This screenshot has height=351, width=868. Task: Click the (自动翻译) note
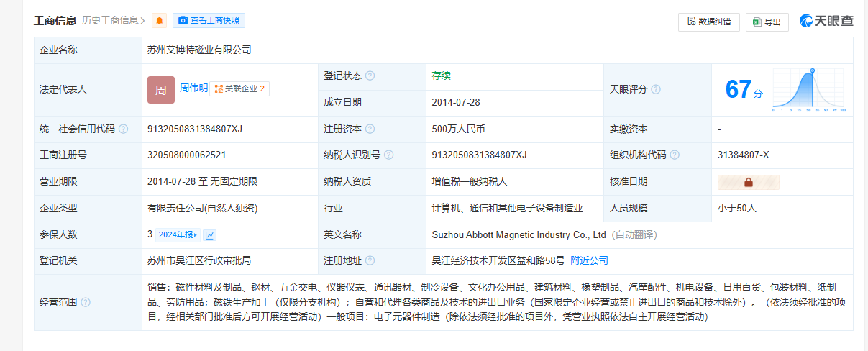[634, 234]
